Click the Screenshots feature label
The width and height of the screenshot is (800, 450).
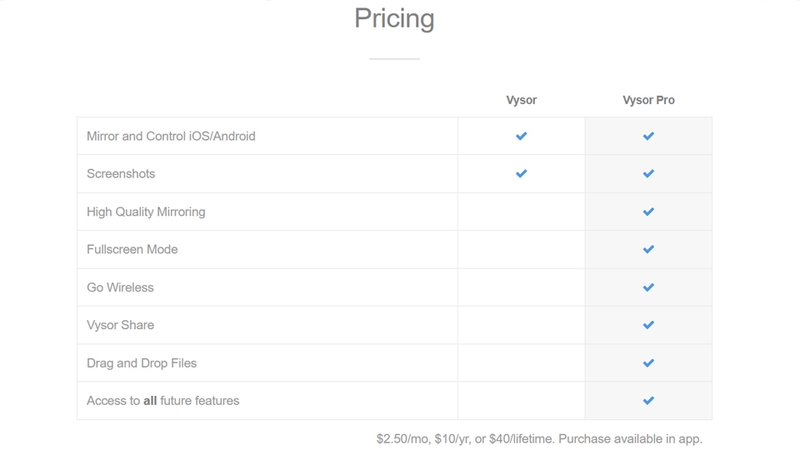121,174
